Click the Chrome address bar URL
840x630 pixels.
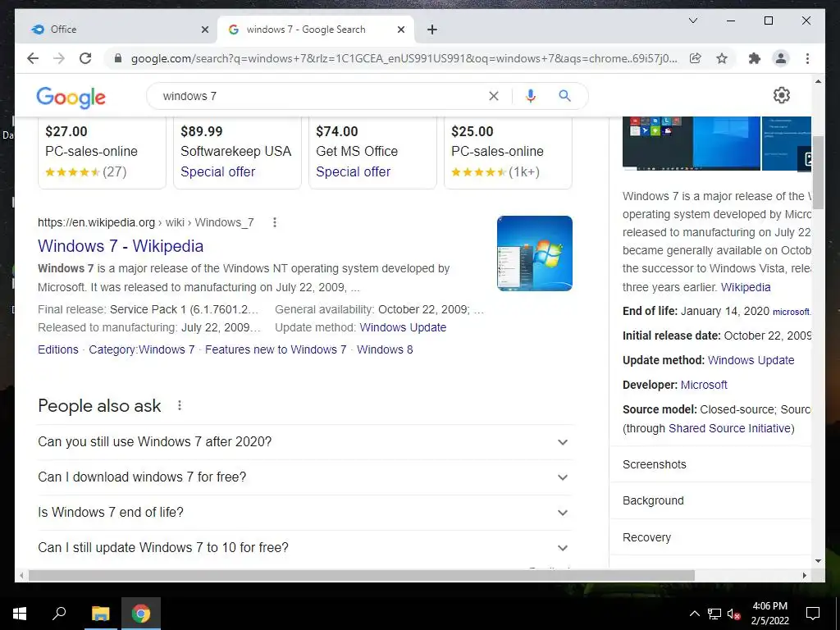tap(404, 58)
